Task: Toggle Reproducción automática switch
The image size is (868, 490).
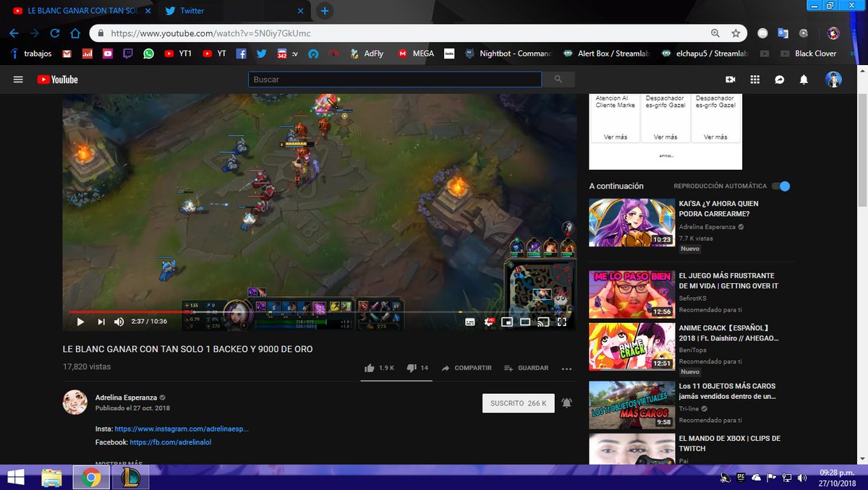Action: point(781,186)
